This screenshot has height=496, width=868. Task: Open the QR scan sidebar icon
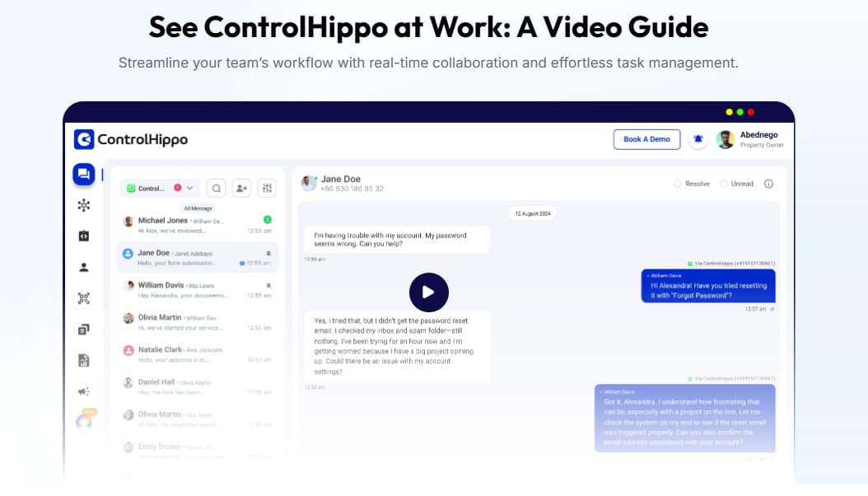[84, 298]
